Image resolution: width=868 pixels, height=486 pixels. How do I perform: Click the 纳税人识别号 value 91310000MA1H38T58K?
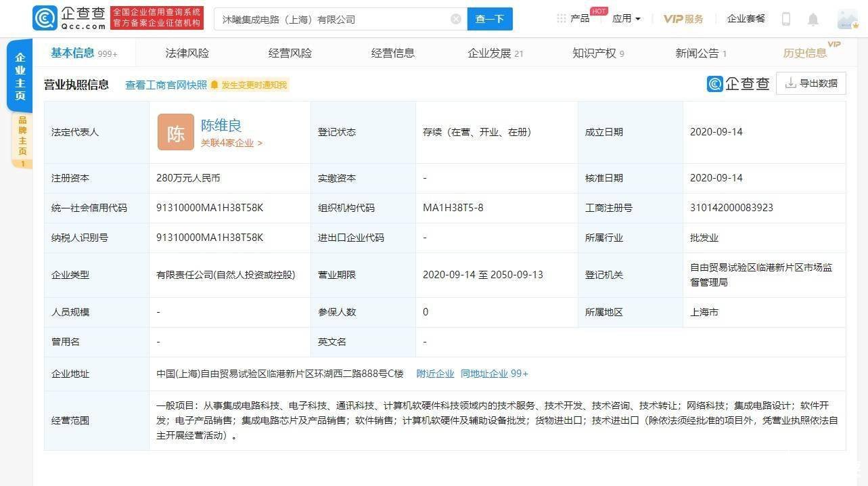[210, 238]
